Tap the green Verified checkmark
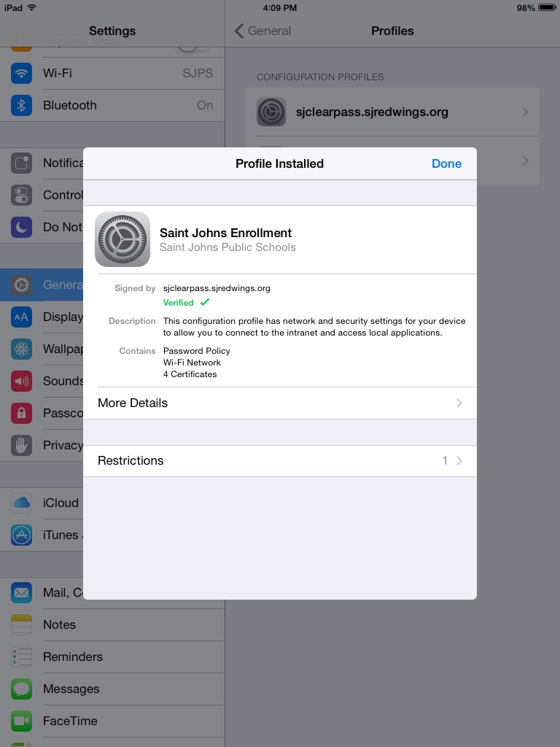 point(205,302)
